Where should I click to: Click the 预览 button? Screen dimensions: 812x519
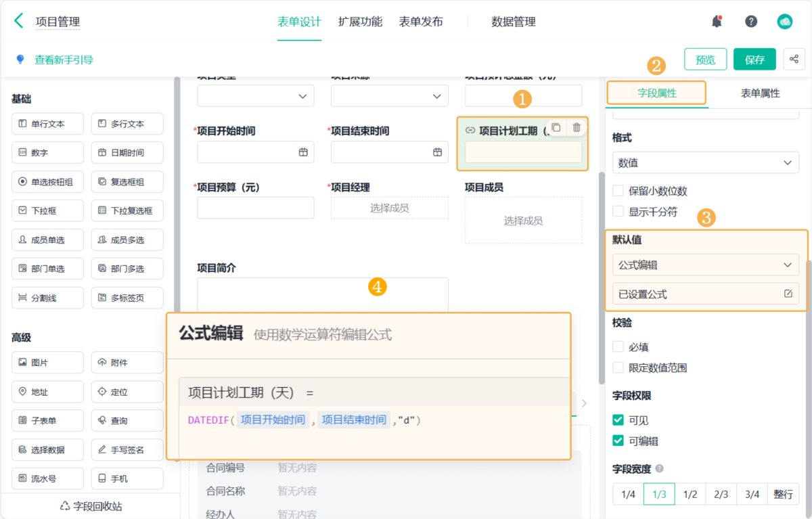[x=705, y=60]
